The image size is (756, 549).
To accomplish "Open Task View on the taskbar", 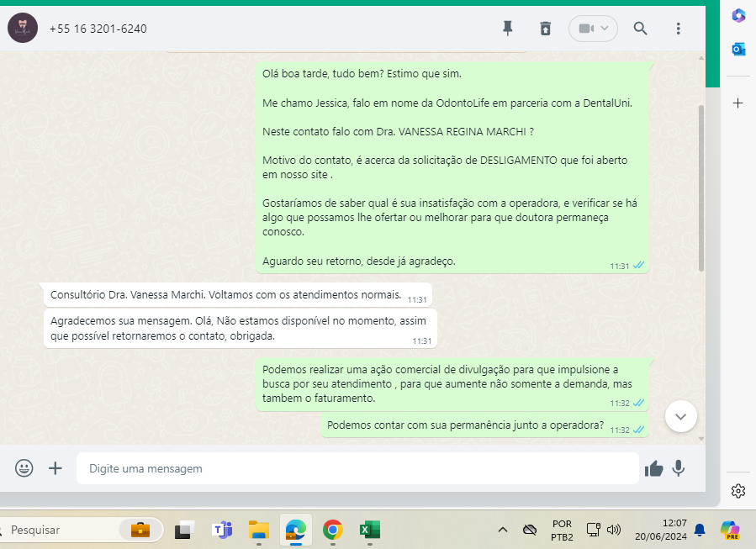I will [x=184, y=530].
